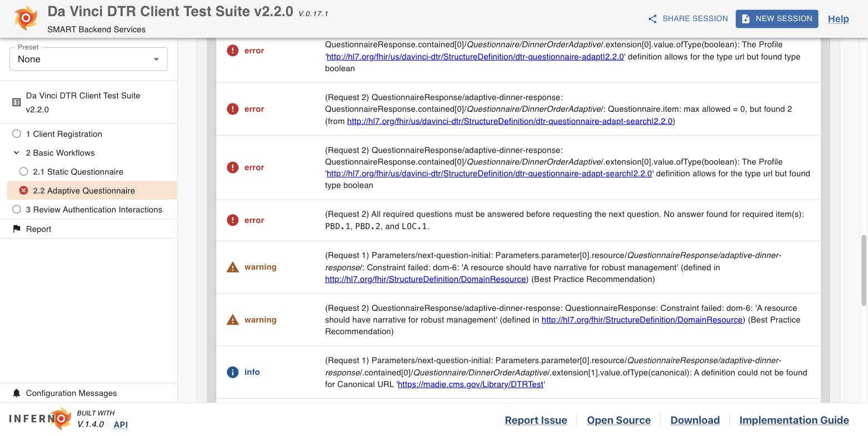Select the 2.1 Static Questionnaire radio circle

coord(23,171)
